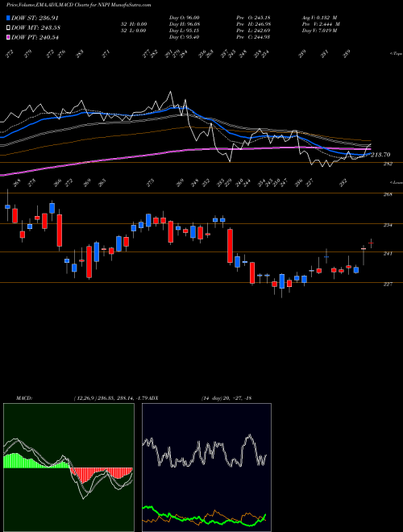Click the "52 L: 0.00" value
Screen dimensions: 403x532
(135, 31)
